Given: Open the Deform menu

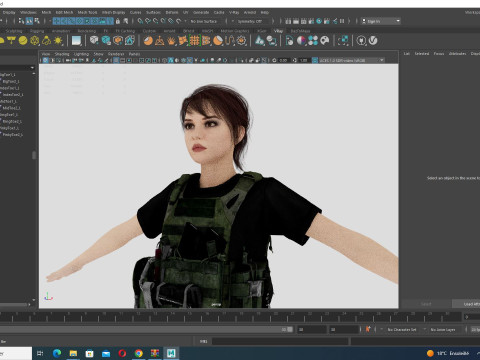Looking at the screenshot, I should coord(172,12).
